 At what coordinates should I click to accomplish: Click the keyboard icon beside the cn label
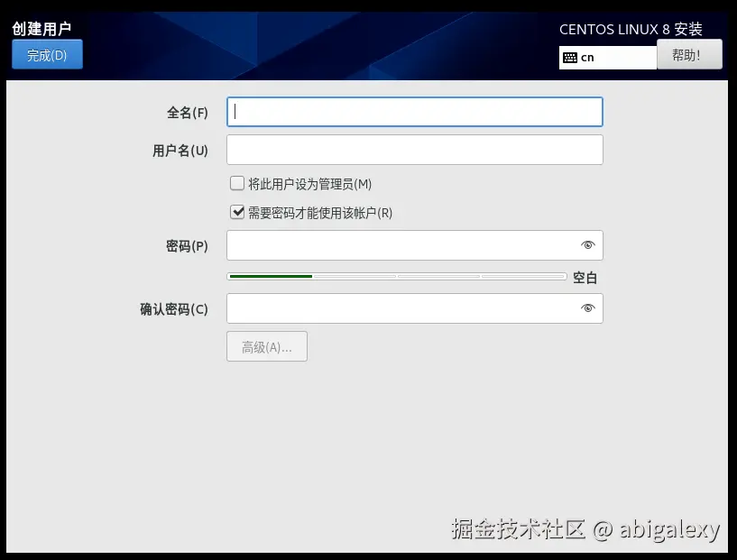coord(572,57)
